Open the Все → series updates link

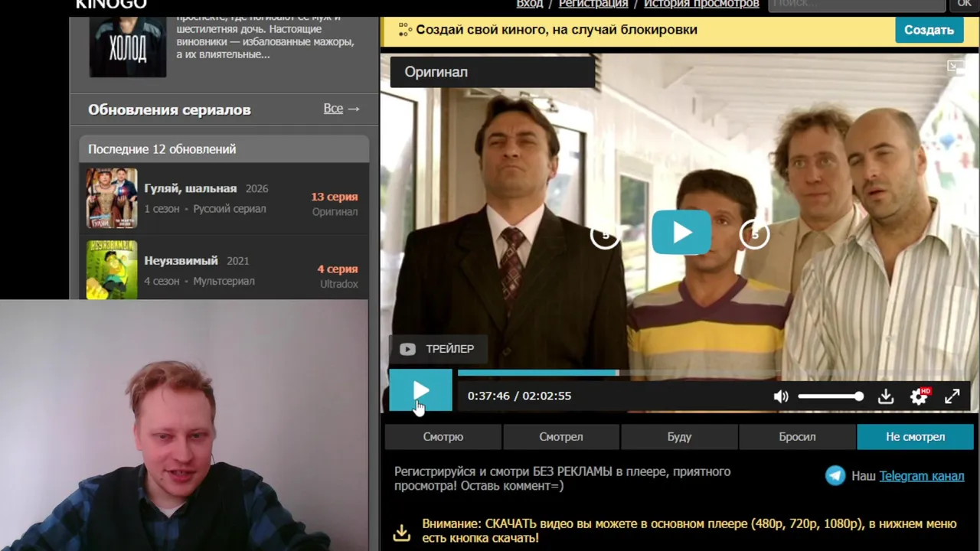coord(341,109)
